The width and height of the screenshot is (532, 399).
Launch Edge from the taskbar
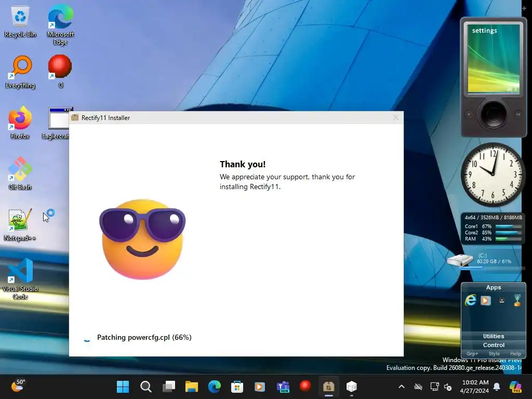pyautogui.click(x=215, y=387)
